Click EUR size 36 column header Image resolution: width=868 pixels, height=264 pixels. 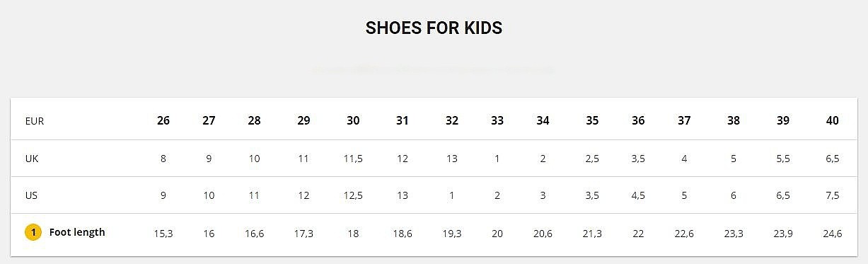pyautogui.click(x=638, y=121)
